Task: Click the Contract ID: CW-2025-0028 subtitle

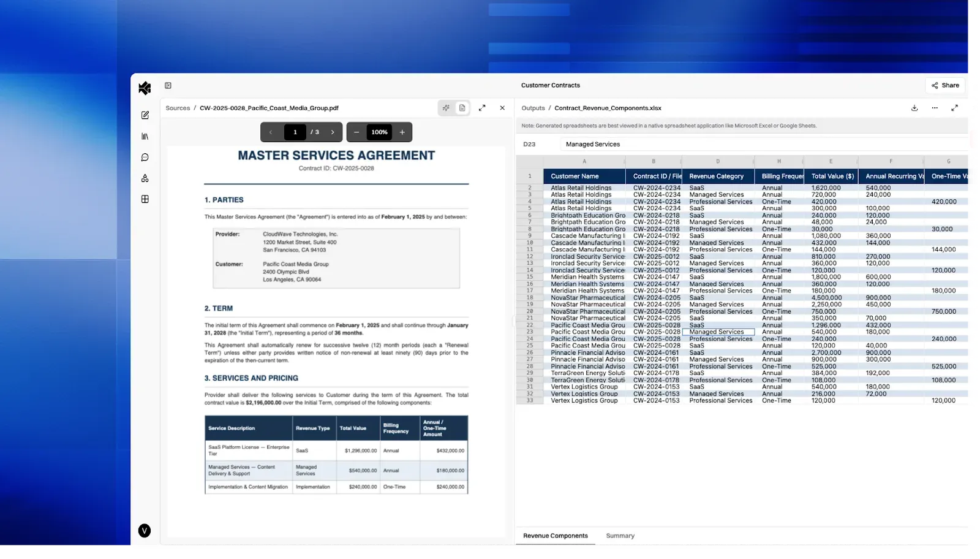Action: tap(336, 169)
